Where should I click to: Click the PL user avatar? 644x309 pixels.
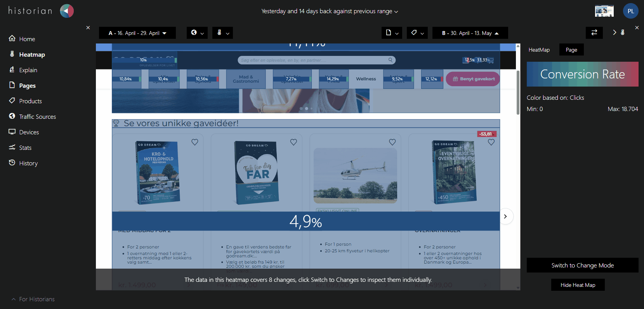coord(630,11)
